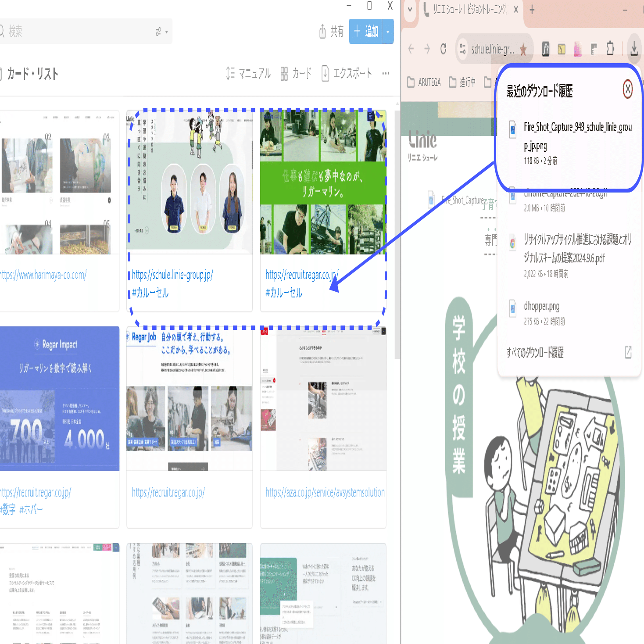Screen dimensions: 644x644
Task: Click #カルーセル tag under schule.linie-group link
Action: [x=150, y=293]
